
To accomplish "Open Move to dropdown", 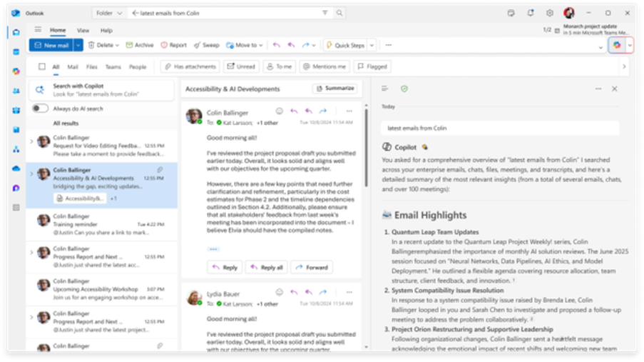I will click(245, 45).
